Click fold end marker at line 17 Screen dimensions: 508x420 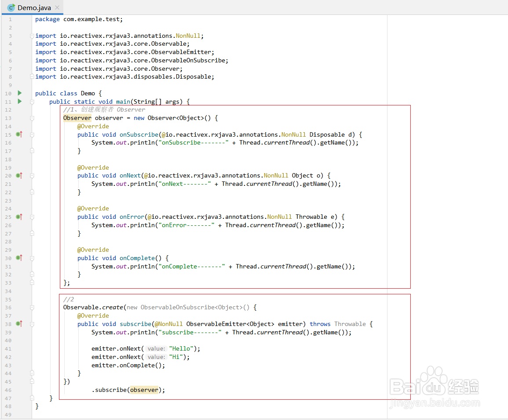[32, 150]
